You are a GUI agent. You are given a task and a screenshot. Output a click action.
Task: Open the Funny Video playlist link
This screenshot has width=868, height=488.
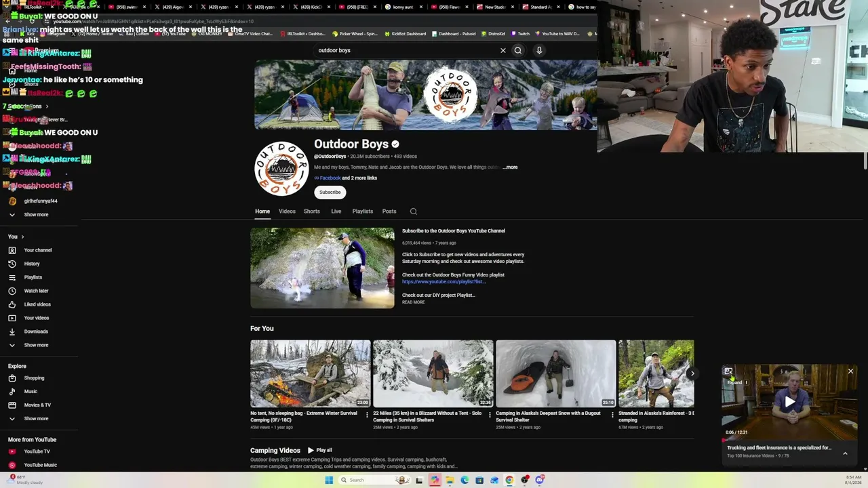[444, 282]
